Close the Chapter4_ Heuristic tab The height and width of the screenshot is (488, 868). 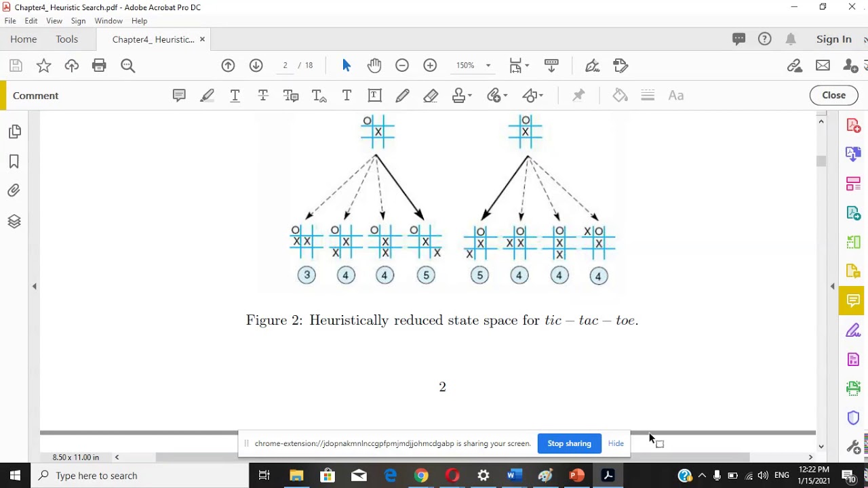click(x=202, y=39)
